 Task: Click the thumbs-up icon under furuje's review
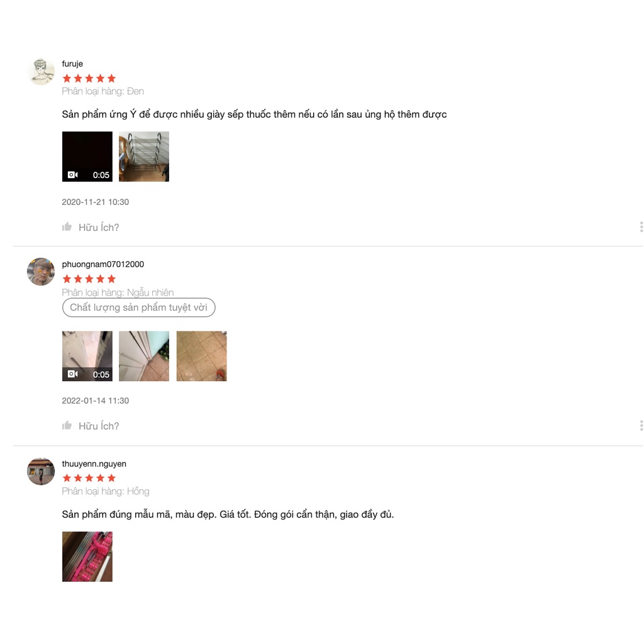[x=67, y=226]
